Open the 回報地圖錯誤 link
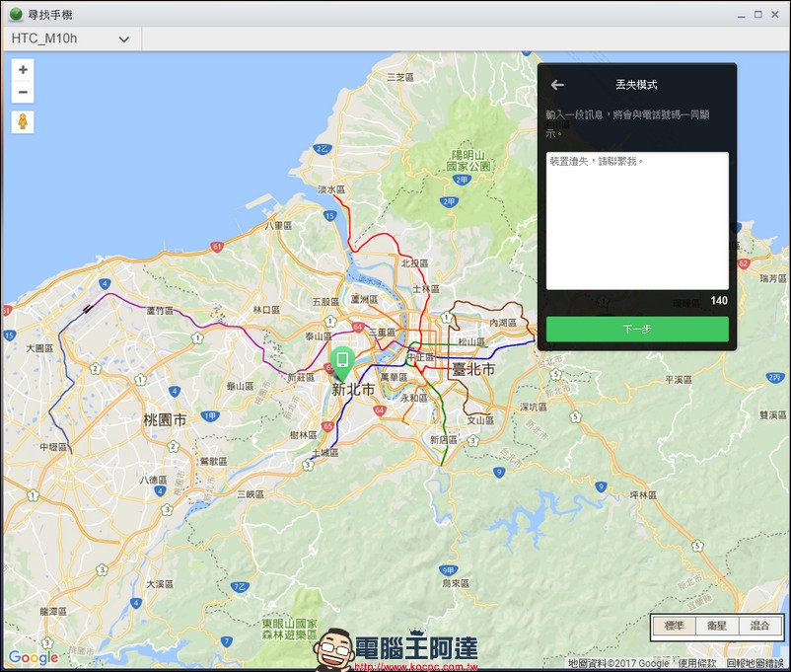 (x=755, y=663)
